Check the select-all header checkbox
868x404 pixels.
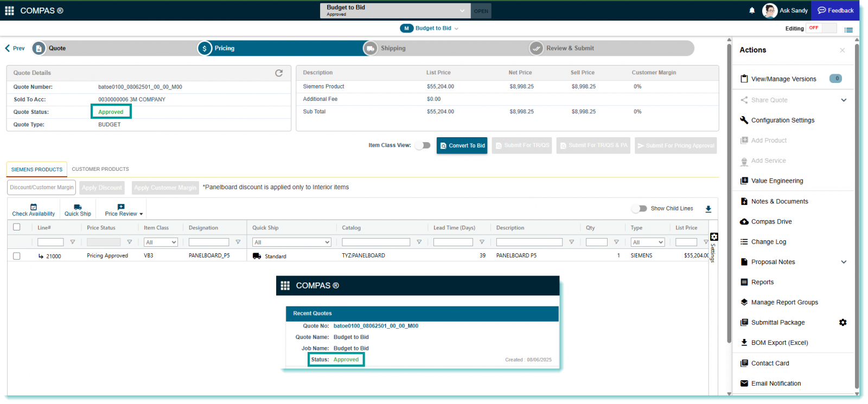click(16, 227)
